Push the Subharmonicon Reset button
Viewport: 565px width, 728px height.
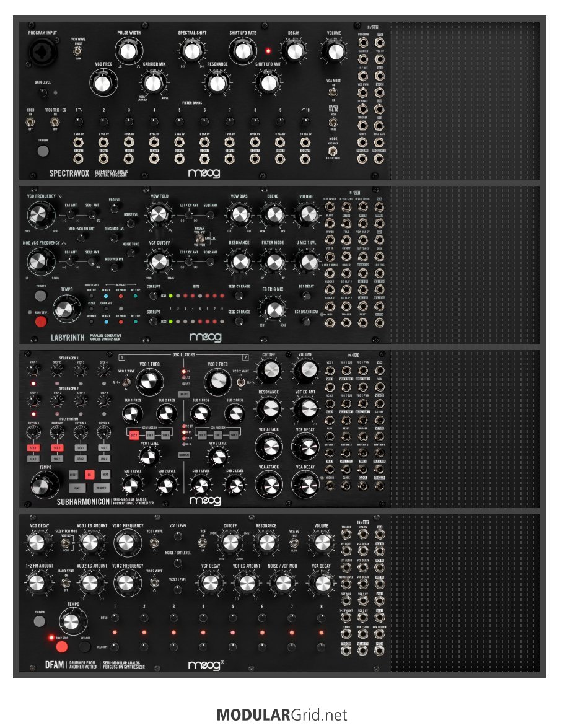pos(73,475)
